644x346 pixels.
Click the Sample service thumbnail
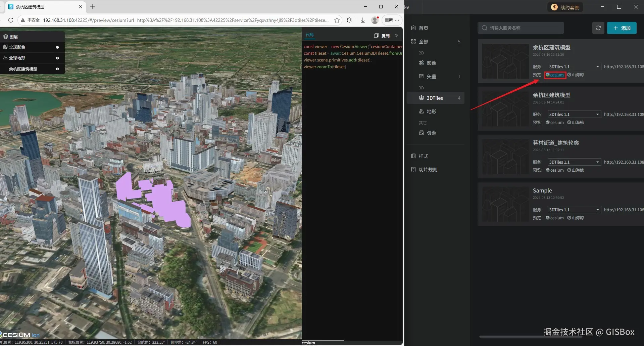pyautogui.click(x=505, y=204)
